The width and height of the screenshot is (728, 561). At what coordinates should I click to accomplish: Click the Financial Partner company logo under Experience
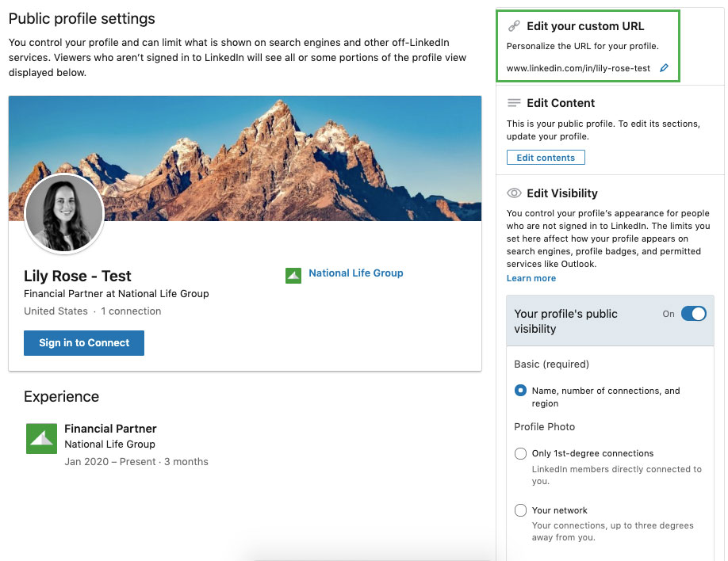click(42, 438)
